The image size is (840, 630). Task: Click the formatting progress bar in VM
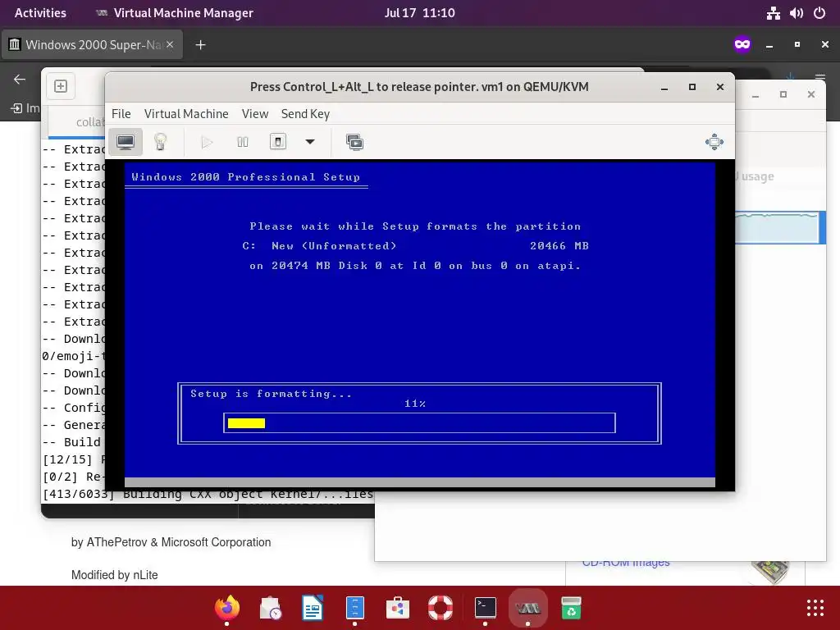click(x=419, y=423)
